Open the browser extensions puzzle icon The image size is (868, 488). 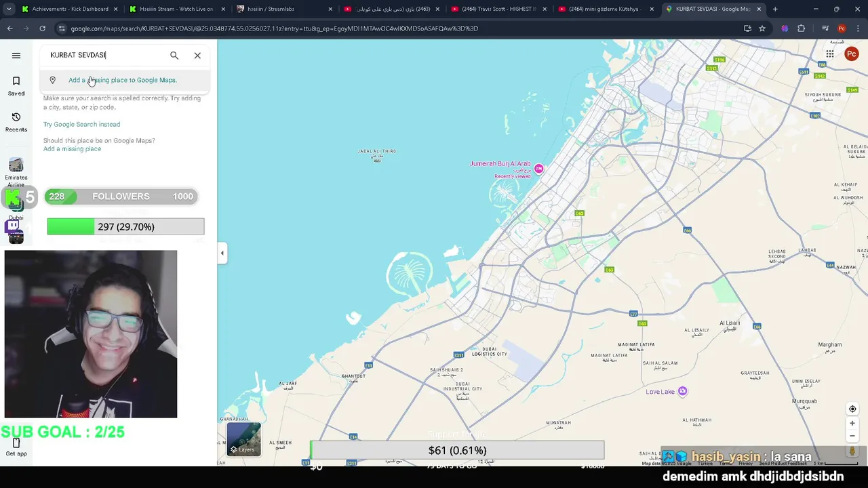pyautogui.click(x=802, y=28)
